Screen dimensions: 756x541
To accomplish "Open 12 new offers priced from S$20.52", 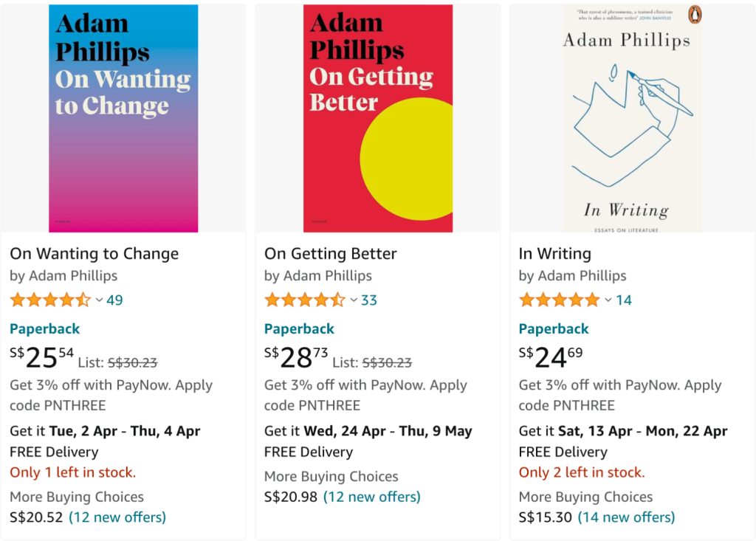I will pos(117,517).
